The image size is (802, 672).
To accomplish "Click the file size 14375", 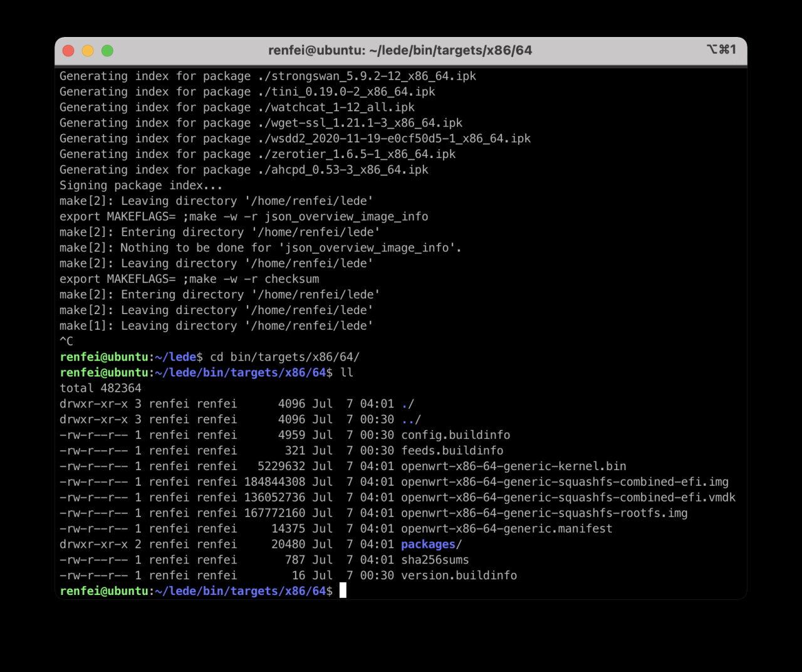I will pyautogui.click(x=288, y=529).
